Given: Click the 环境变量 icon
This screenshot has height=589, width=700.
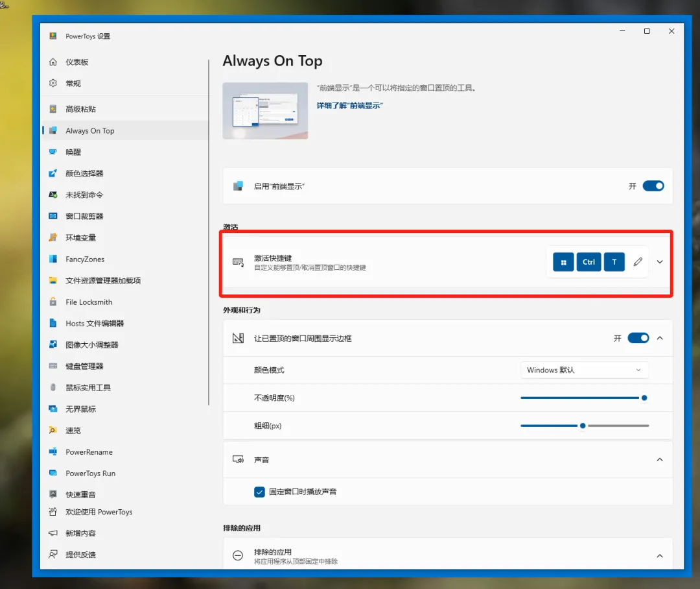Looking at the screenshot, I should coord(52,238).
